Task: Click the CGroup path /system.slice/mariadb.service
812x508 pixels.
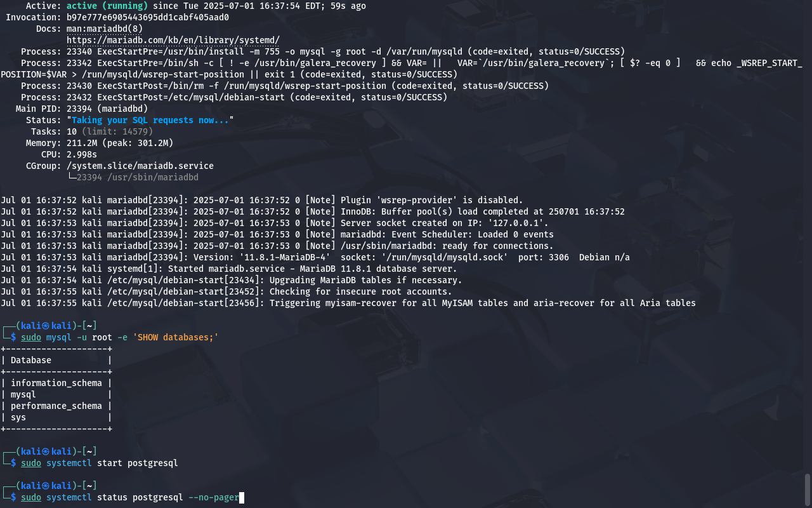Action: pos(140,166)
